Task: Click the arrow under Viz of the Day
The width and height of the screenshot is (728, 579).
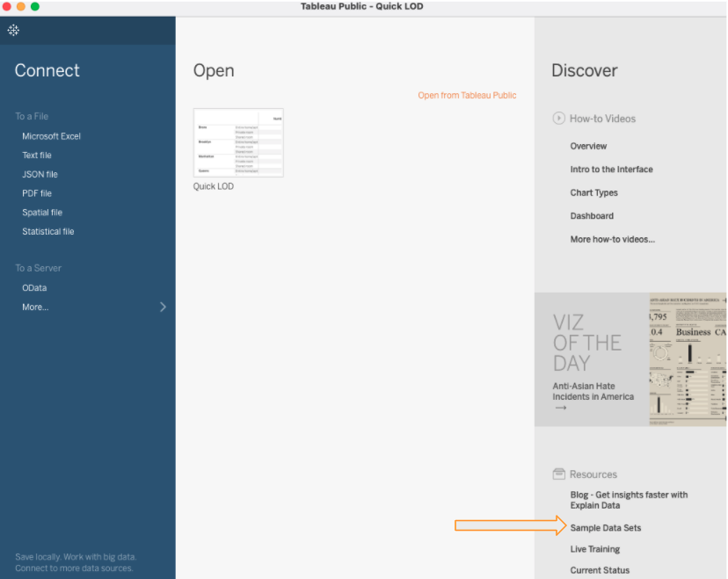Action: point(561,408)
